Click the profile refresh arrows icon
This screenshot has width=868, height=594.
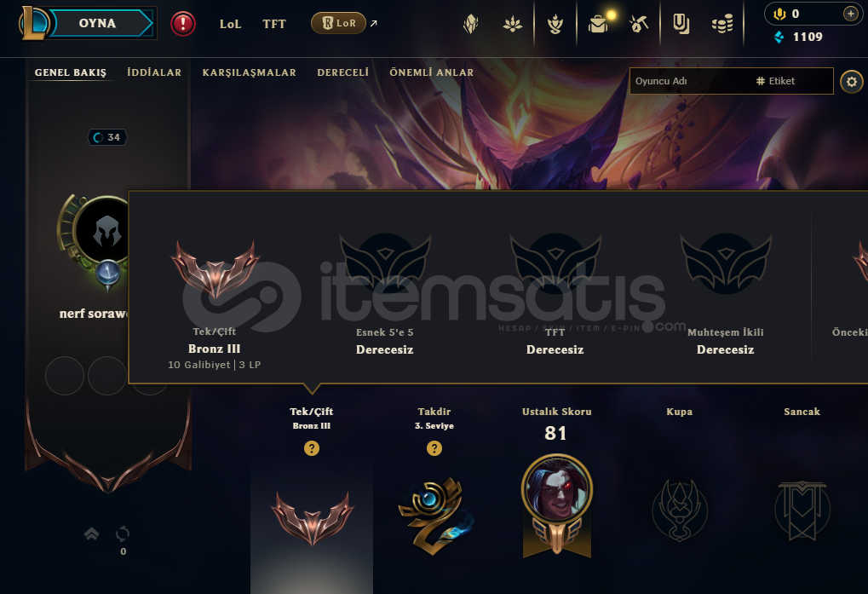click(123, 534)
